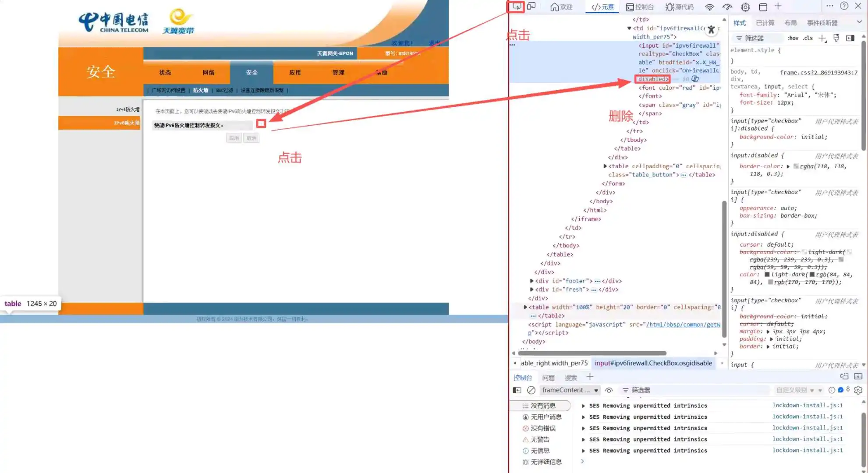Toggle the :hov element state panel
Viewport: 868px width, 473px height.
tap(793, 38)
